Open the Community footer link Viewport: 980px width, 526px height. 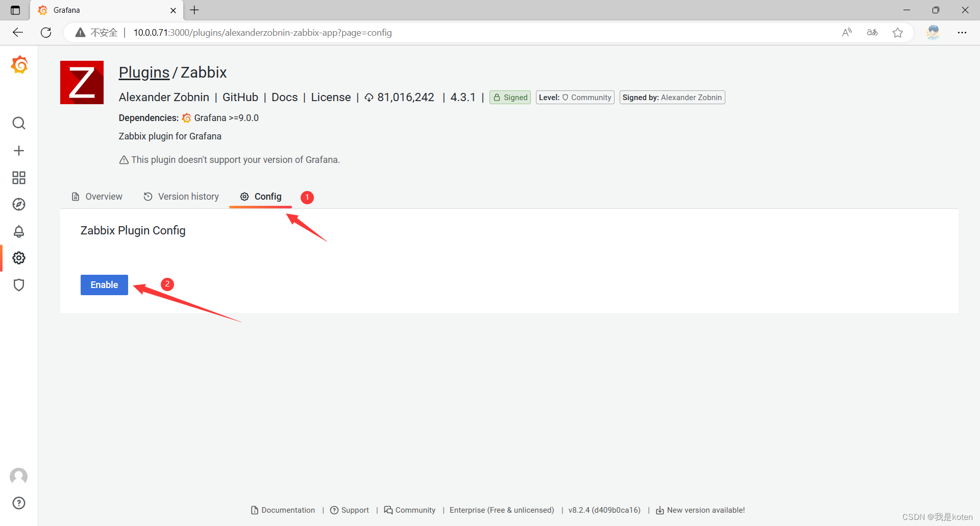410,510
